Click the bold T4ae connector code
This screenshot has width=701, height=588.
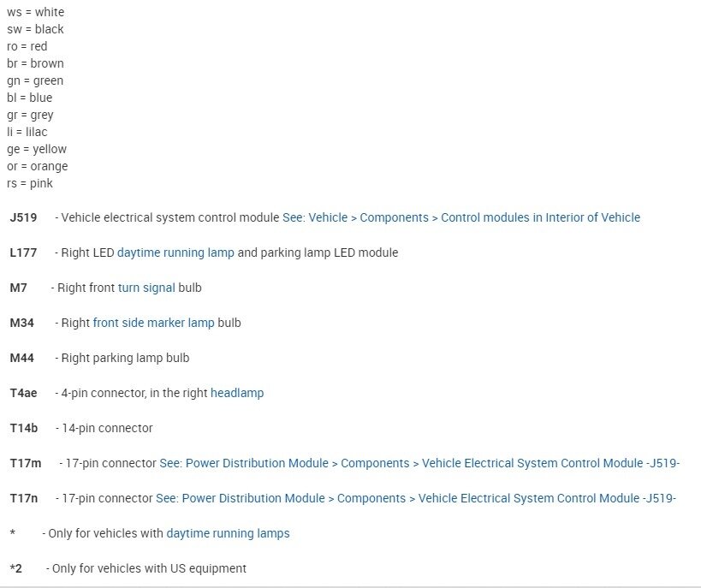click(23, 393)
